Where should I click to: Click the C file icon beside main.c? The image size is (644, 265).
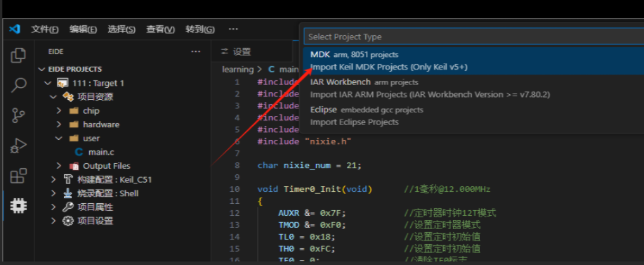[x=79, y=152]
